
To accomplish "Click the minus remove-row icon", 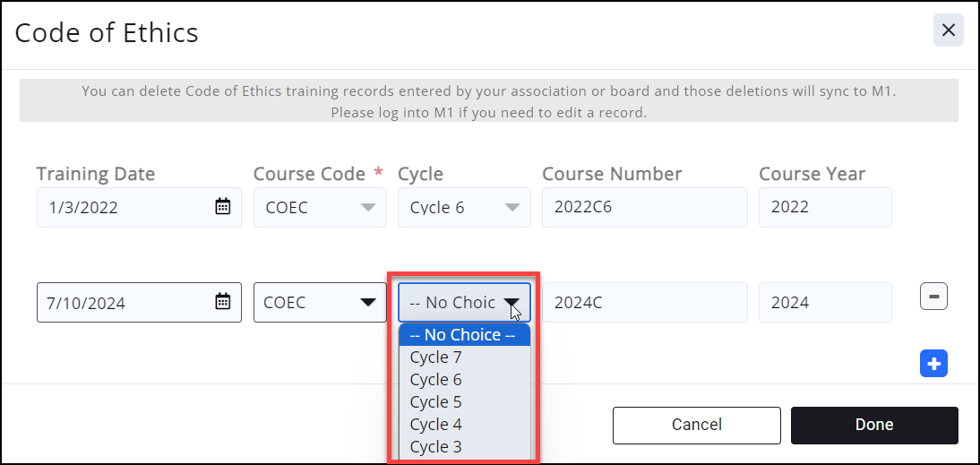I will pos(933,296).
